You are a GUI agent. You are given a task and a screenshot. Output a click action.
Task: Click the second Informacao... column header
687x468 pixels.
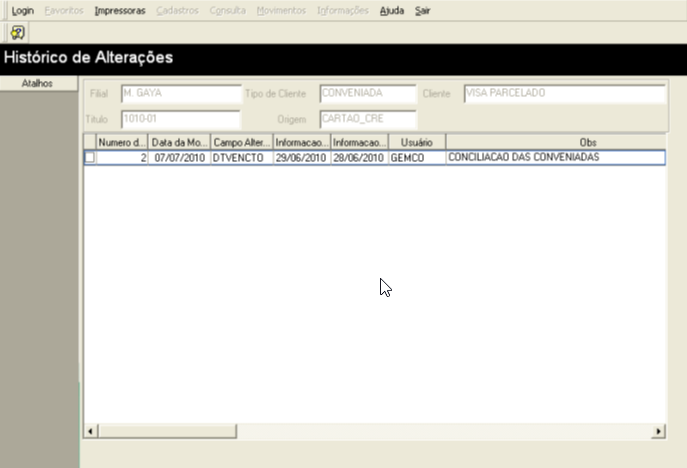(359, 142)
